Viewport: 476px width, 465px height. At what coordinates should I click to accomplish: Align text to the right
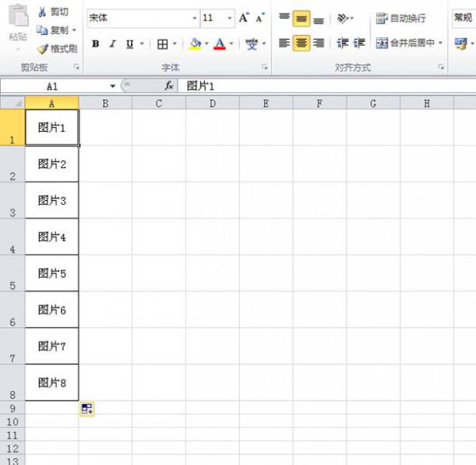(318, 44)
